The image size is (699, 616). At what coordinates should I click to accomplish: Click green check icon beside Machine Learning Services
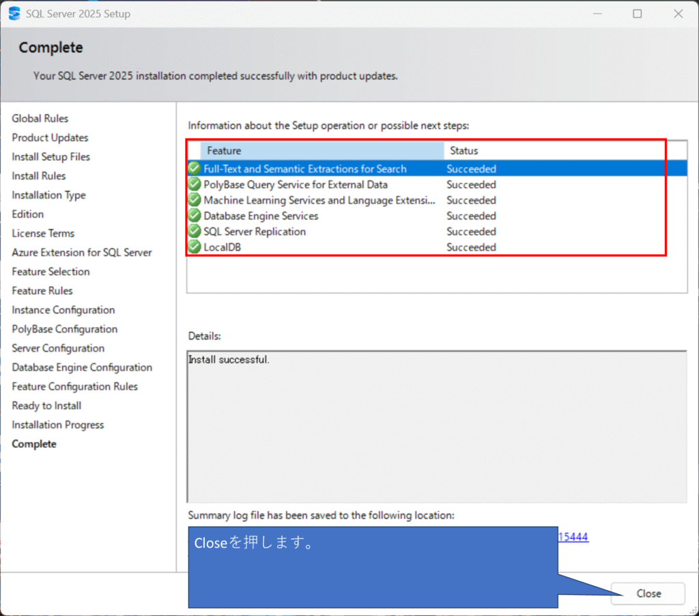click(195, 199)
